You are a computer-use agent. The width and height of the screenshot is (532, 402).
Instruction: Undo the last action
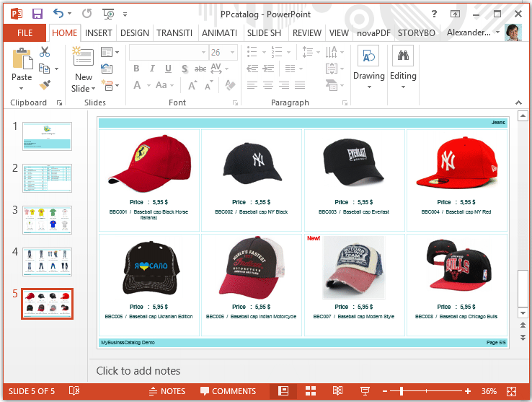[58, 14]
